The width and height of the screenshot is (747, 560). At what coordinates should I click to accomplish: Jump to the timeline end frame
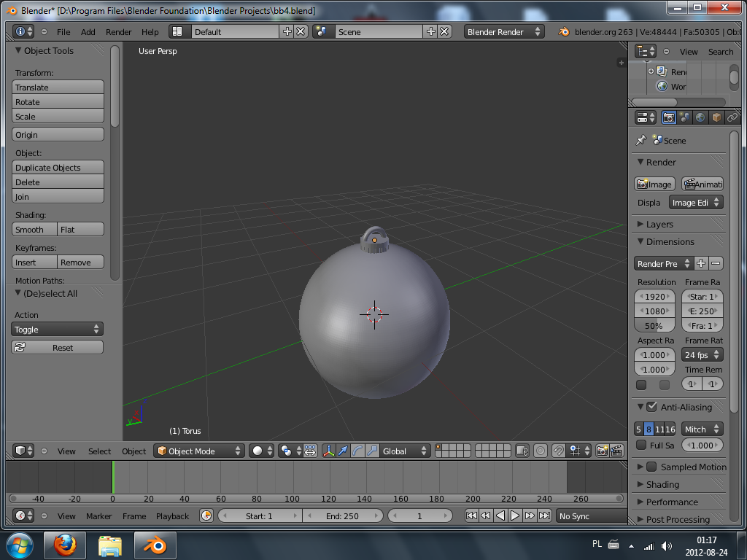click(x=544, y=516)
